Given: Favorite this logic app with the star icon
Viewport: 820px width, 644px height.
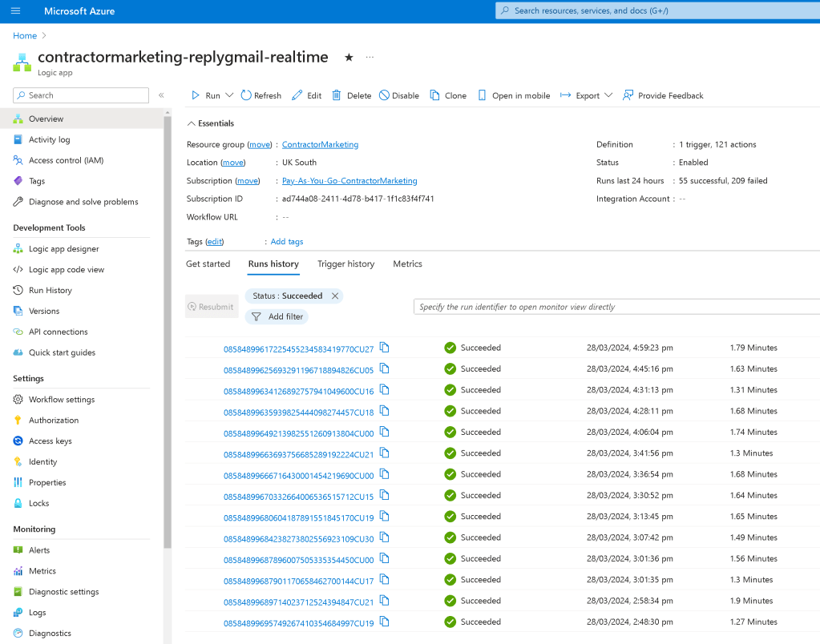Looking at the screenshot, I should coord(349,58).
